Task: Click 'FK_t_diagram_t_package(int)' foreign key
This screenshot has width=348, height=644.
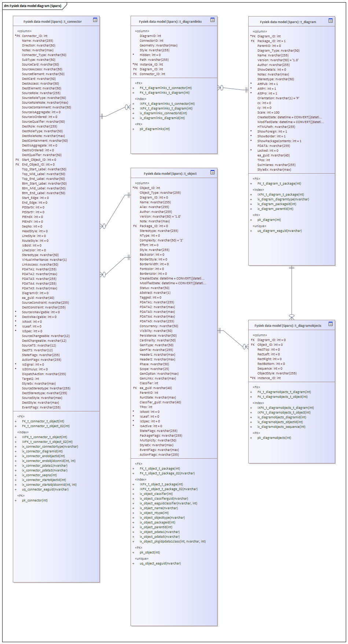Action: 279,184
